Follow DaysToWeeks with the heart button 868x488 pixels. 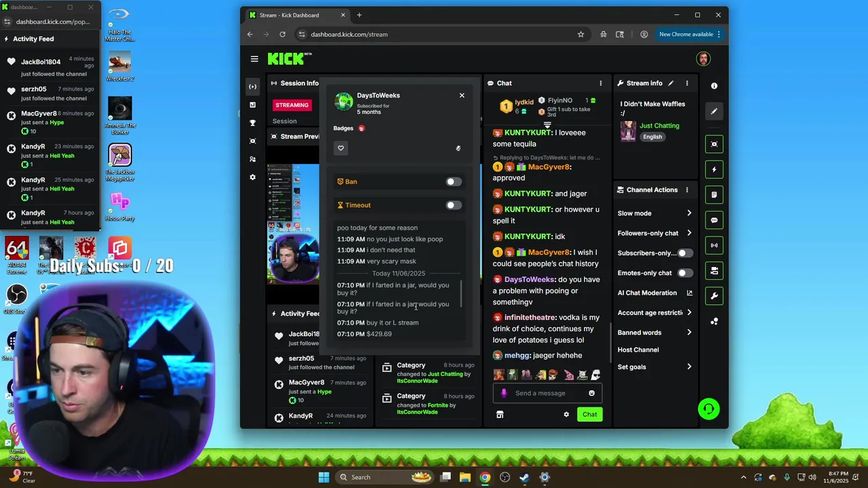tap(341, 148)
